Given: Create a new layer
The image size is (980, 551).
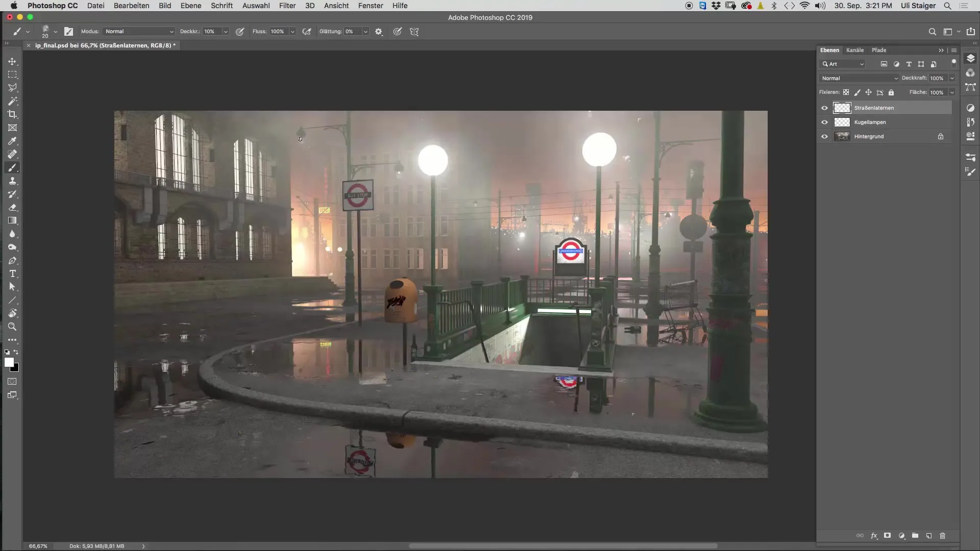Looking at the screenshot, I should (x=929, y=536).
